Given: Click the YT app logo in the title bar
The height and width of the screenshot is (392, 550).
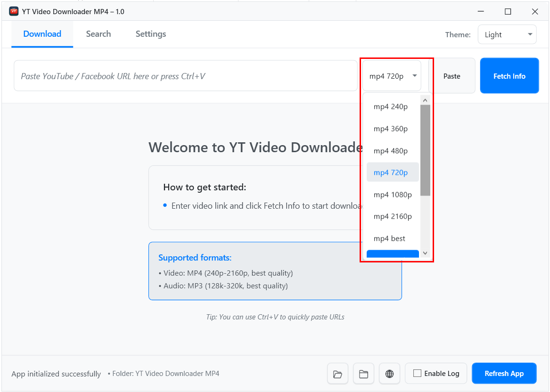Looking at the screenshot, I should pyautogui.click(x=14, y=11).
